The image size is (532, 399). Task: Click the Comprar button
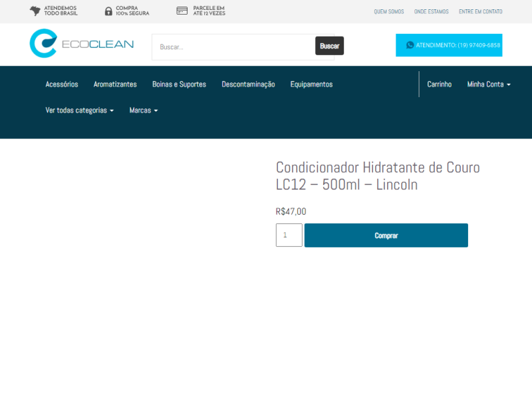click(x=386, y=235)
